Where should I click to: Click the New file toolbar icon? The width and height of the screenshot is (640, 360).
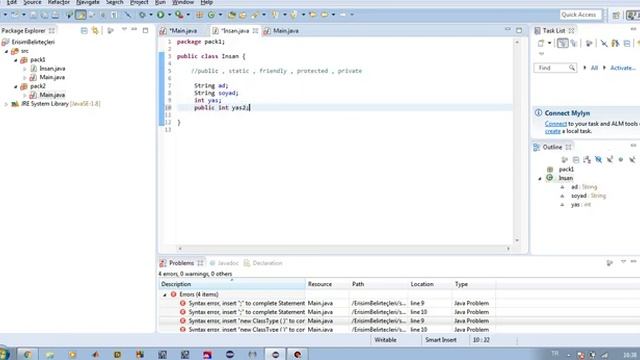tap(14, 15)
